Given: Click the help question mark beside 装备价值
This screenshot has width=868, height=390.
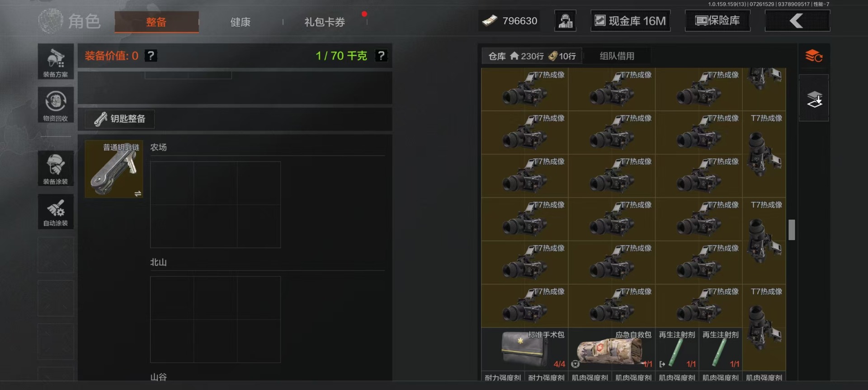Looking at the screenshot, I should (151, 56).
